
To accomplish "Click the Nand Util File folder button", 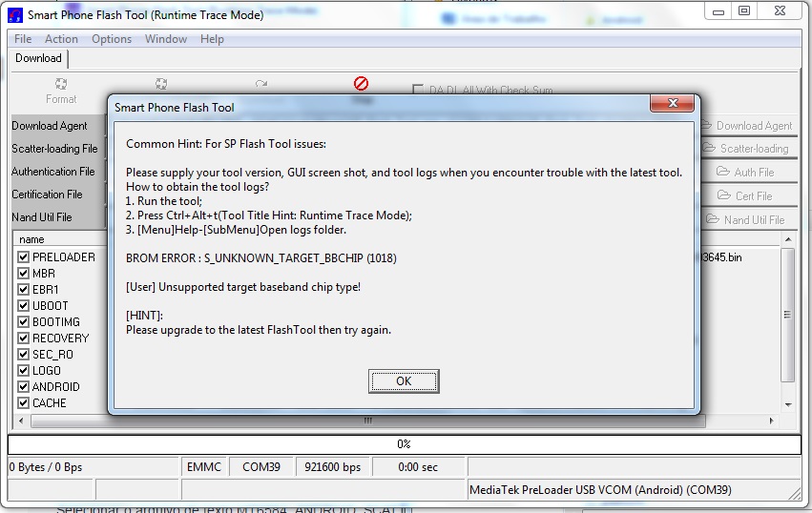I will coord(748,219).
